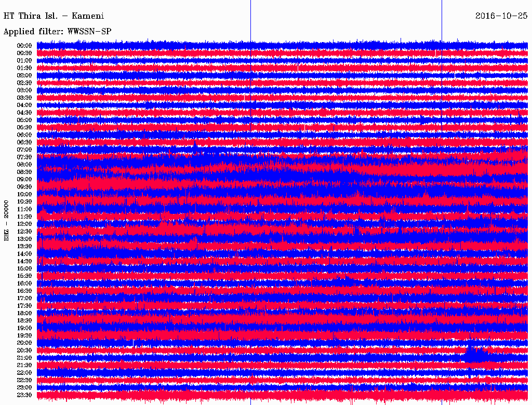
Task: Select the 03:30 time label
Action: tap(24, 98)
